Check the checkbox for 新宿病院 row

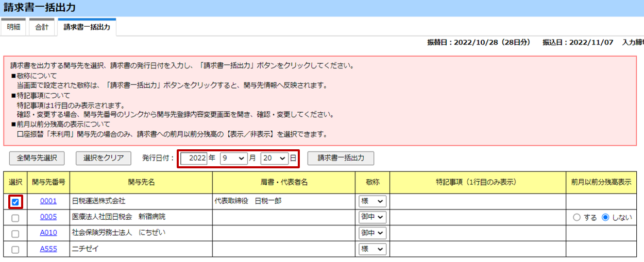[15, 218]
